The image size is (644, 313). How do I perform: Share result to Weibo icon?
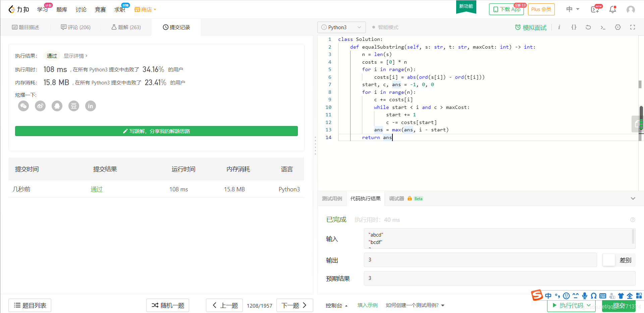point(40,106)
